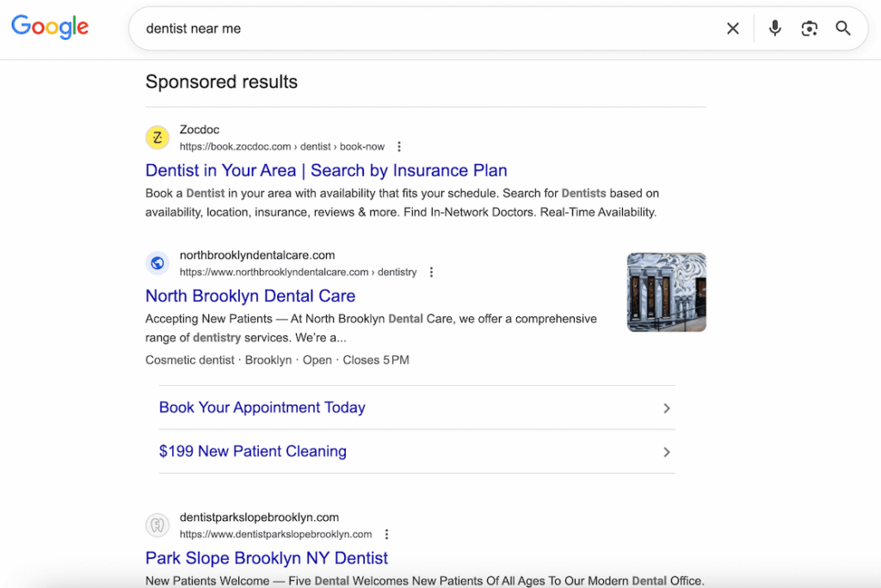The height and width of the screenshot is (588, 881).
Task: Click the yellow Zocdoc favicon
Action: click(157, 138)
